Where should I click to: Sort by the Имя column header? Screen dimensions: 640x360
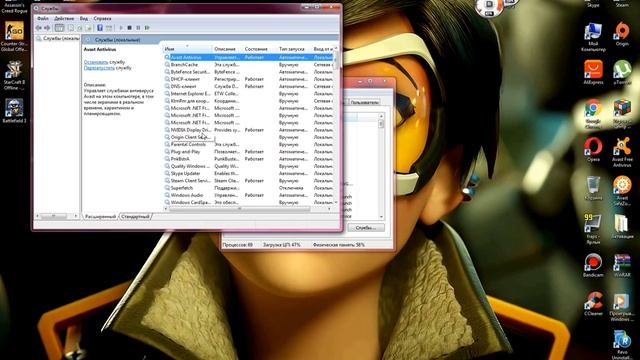coord(187,49)
